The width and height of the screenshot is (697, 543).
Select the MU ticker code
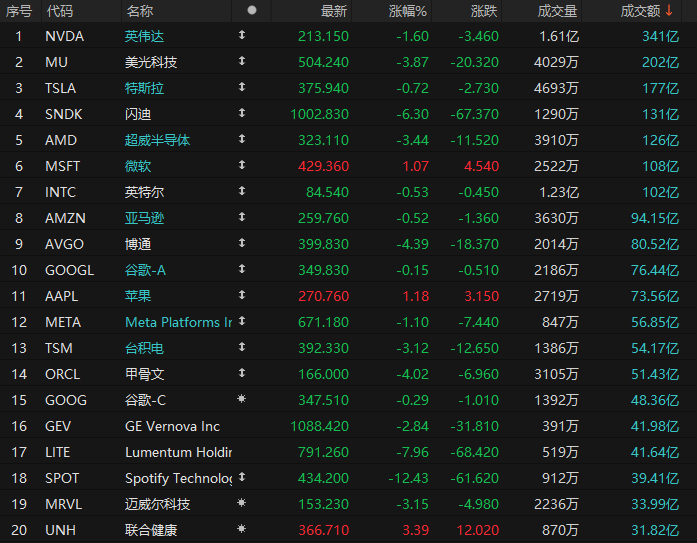tap(56, 62)
